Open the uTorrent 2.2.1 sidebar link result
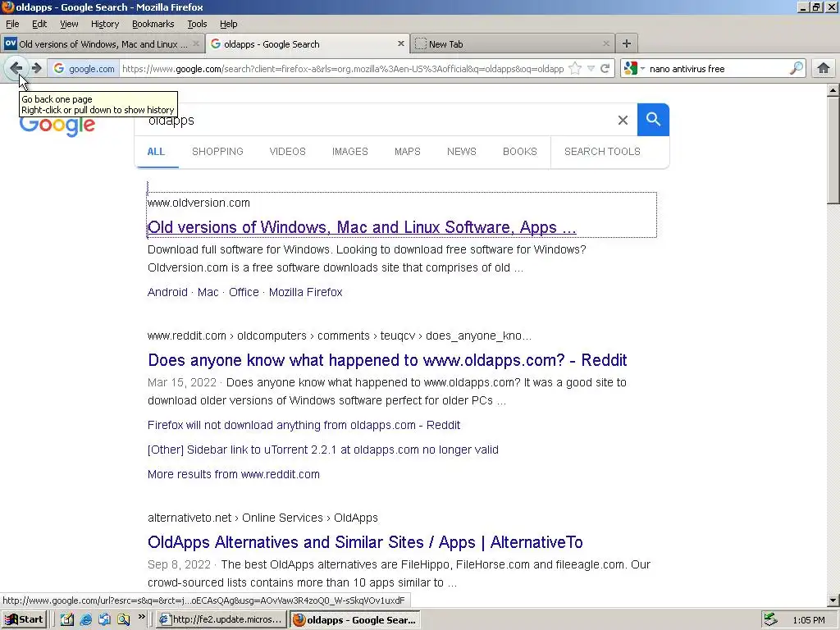The height and width of the screenshot is (630, 840). pos(323,450)
